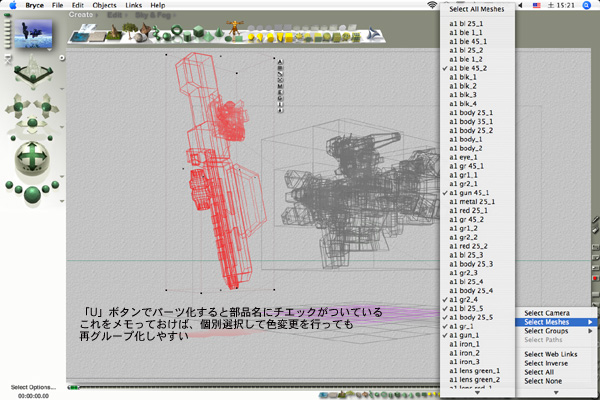The height and width of the screenshot is (400, 600).
Task: Create a green torus primitive
Action: (176, 31)
